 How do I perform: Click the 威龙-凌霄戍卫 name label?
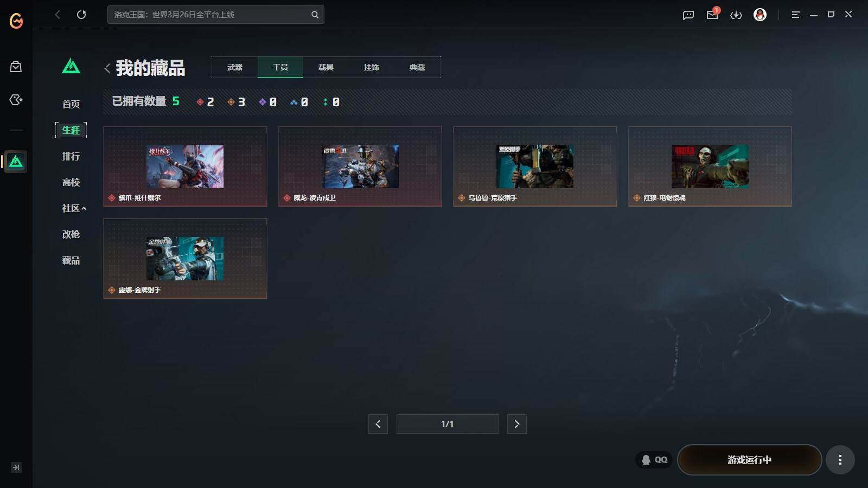(315, 198)
